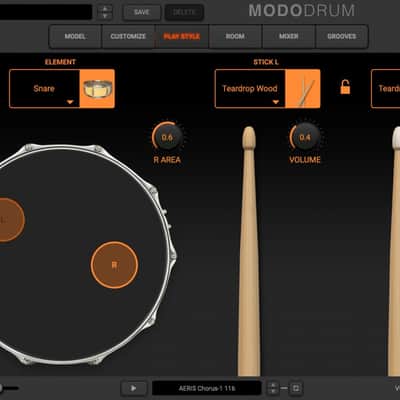
Task: Select the PLAY STYLE tab
Action: [x=182, y=36]
